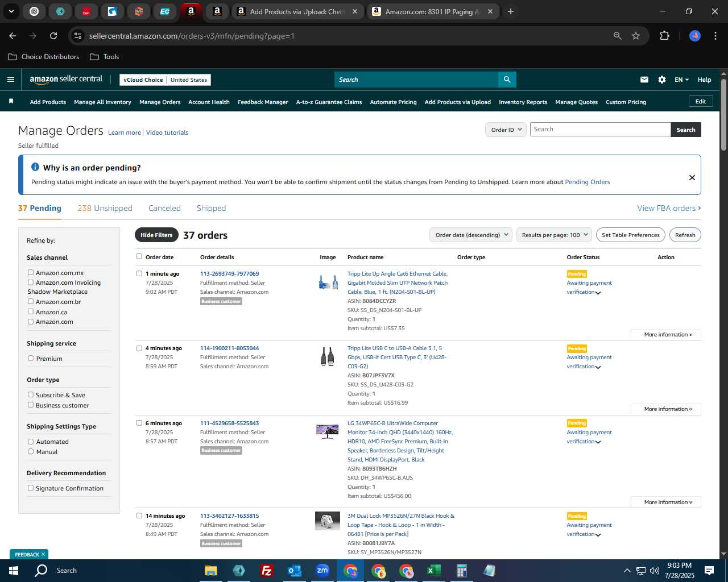Open Calculator from the taskbar

pos(461,571)
